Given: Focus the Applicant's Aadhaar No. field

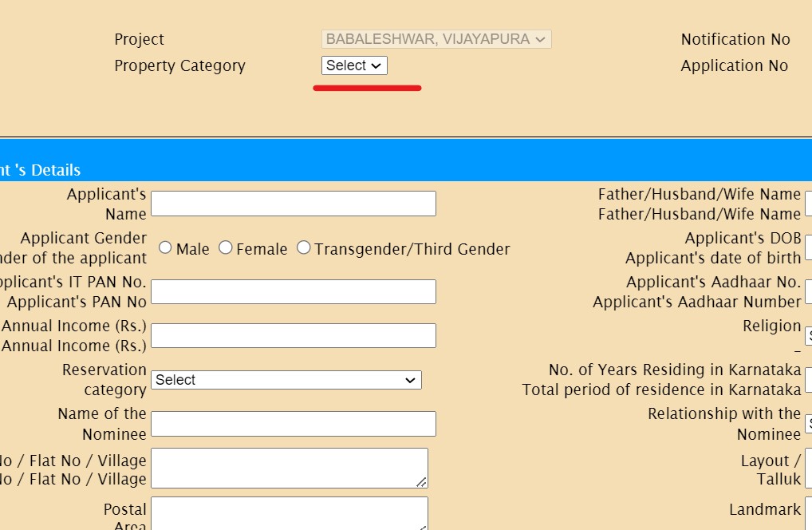Looking at the screenshot, I should tap(808, 291).
